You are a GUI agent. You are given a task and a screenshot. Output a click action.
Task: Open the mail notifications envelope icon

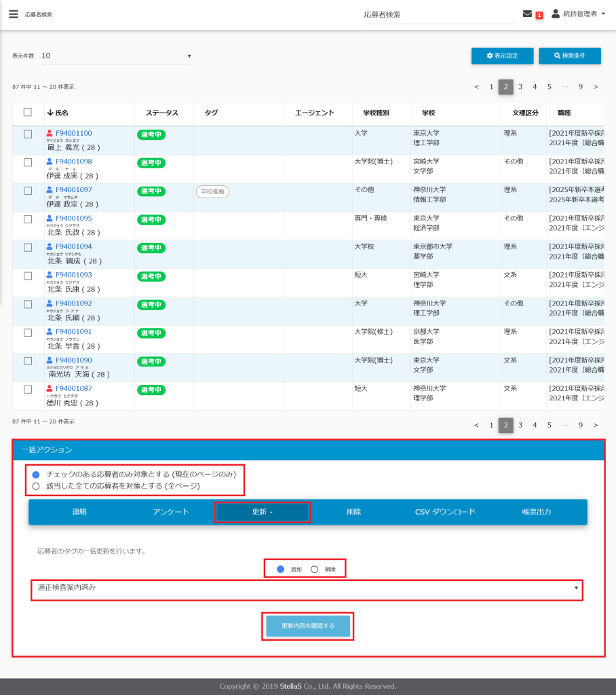coord(527,14)
